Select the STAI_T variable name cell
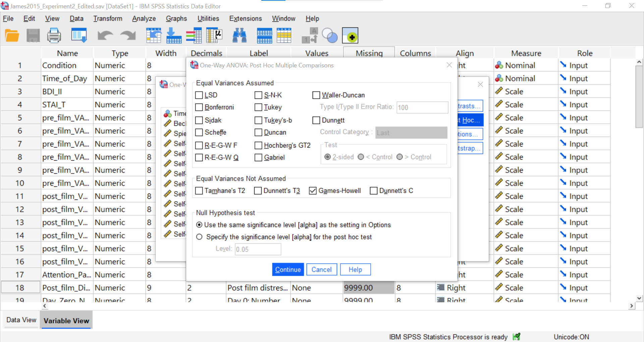 (67, 105)
